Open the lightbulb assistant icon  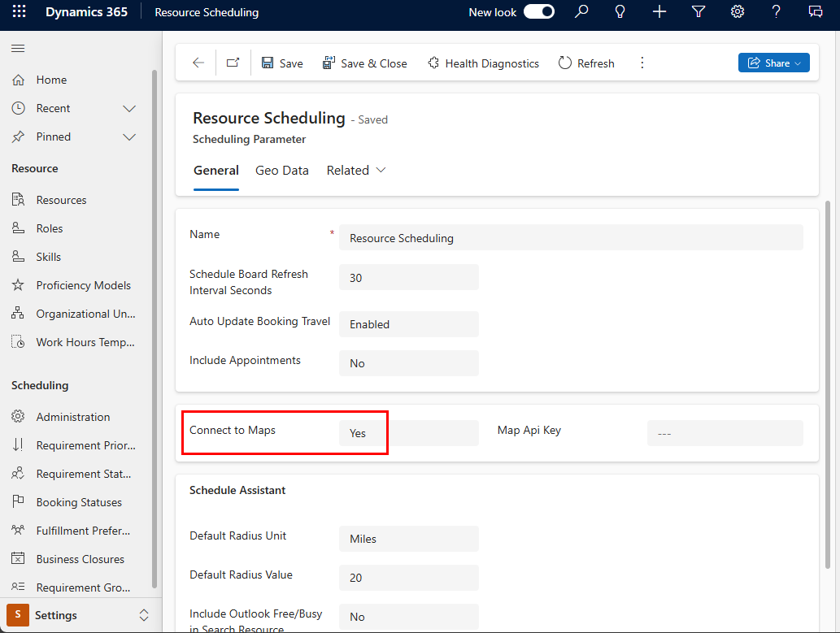620,12
